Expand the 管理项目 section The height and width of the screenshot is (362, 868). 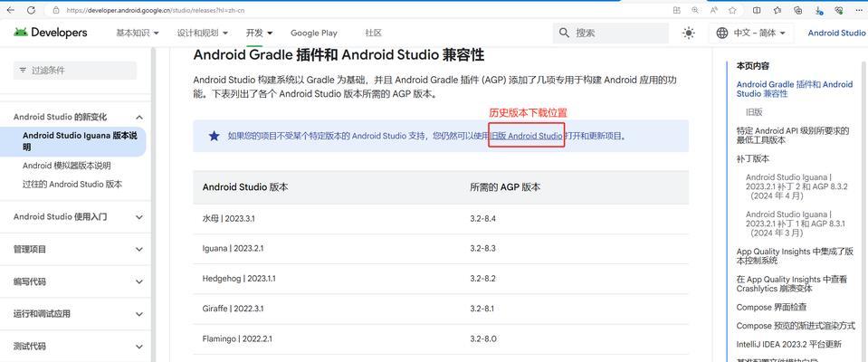(x=139, y=249)
